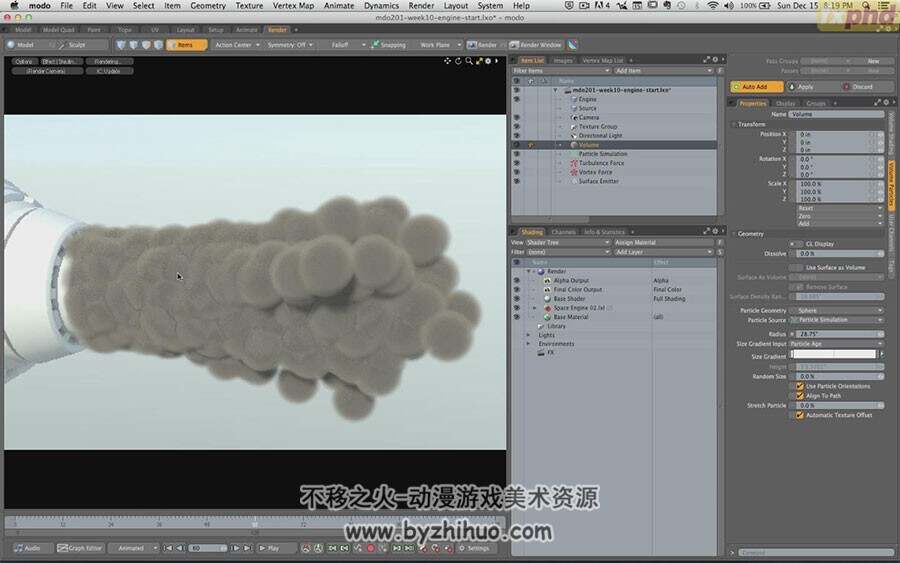Enable Snapping in the toolbar
The height and width of the screenshot is (563, 900).
(389, 45)
